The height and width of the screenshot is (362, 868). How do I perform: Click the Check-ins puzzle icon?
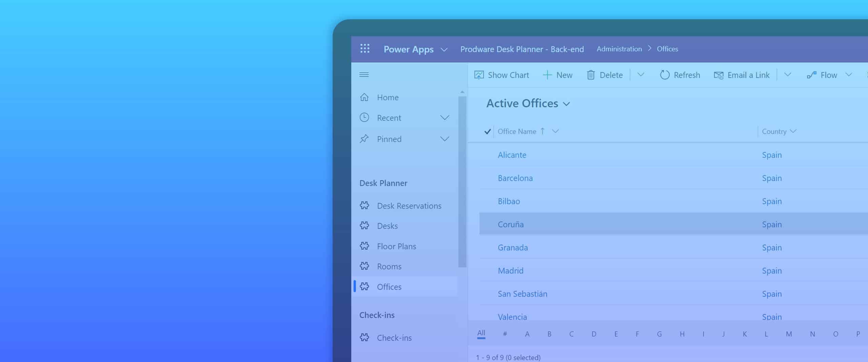coord(364,337)
